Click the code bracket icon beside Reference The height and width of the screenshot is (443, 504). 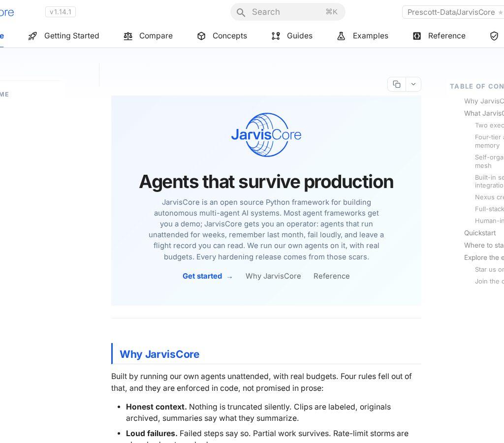pos(417,36)
